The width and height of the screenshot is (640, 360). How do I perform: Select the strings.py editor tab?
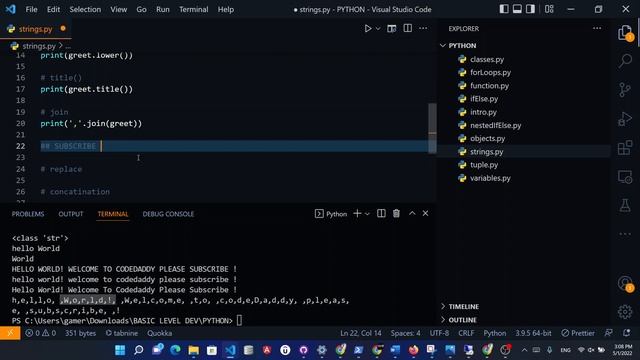pyautogui.click(x=36, y=29)
